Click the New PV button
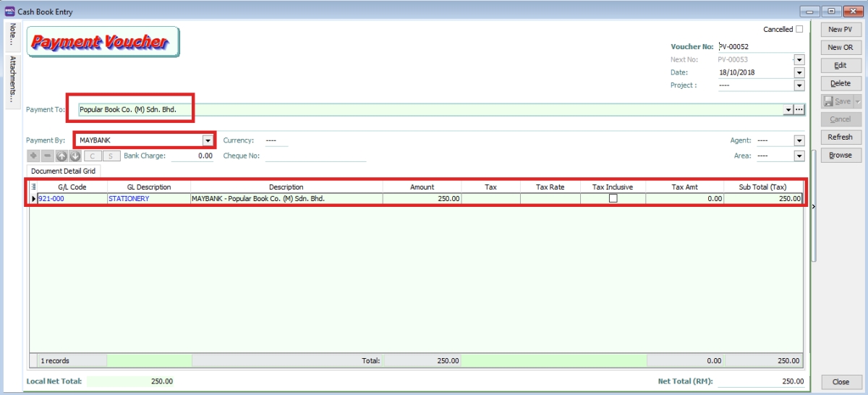The image size is (868, 395). (840, 30)
